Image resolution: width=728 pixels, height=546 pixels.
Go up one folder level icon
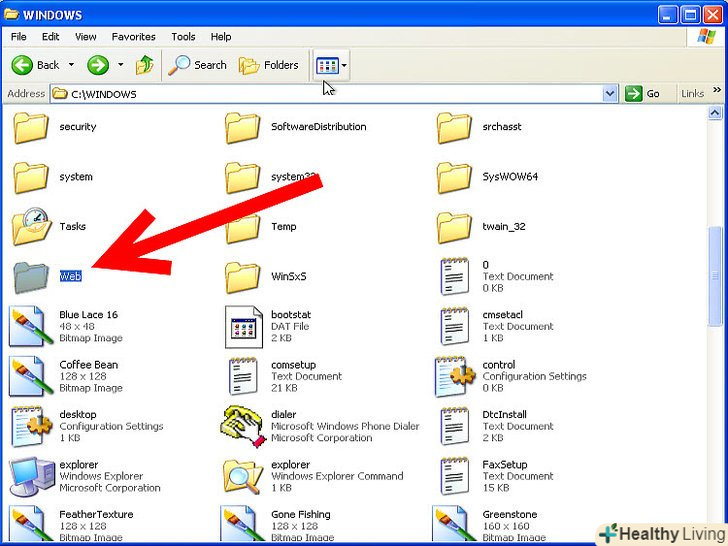tap(144, 65)
